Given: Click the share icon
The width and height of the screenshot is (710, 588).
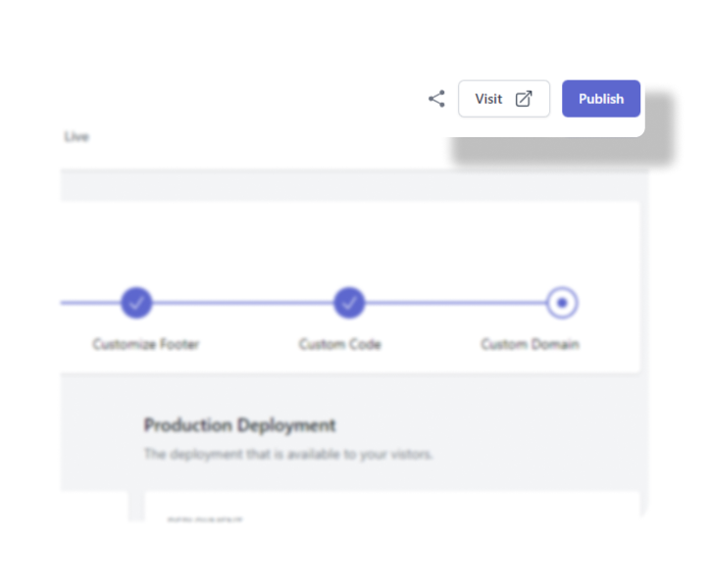Looking at the screenshot, I should 437,99.
